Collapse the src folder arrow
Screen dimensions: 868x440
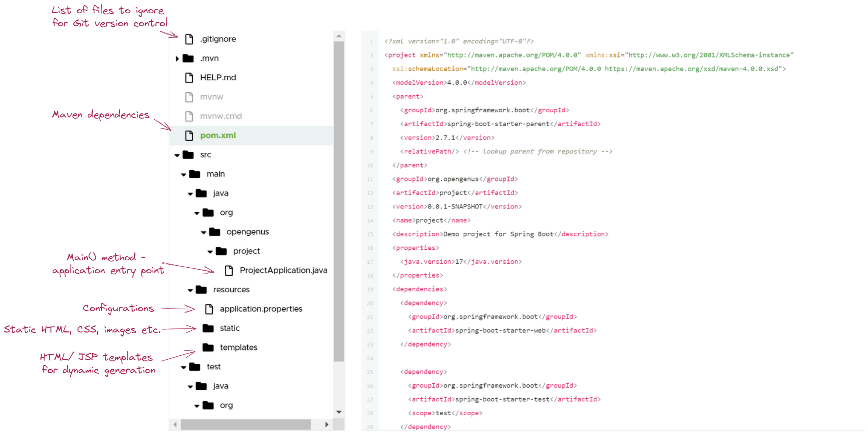click(x=177, y=155)
